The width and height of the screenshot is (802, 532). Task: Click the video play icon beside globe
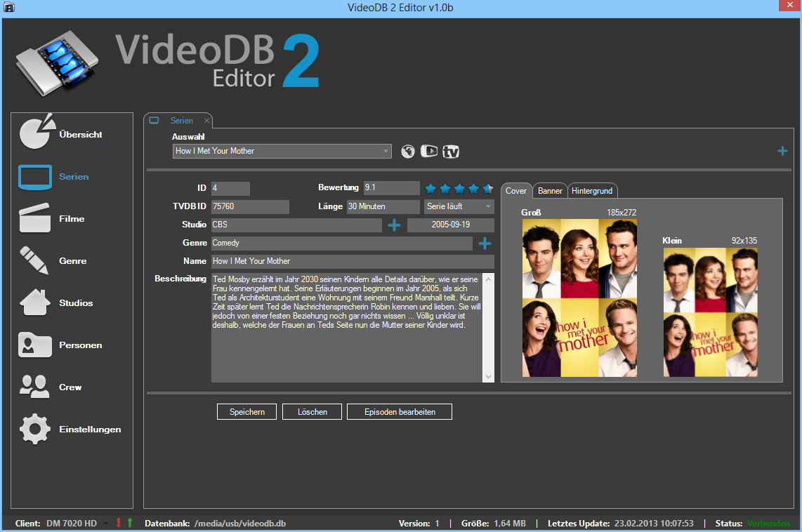tap(428, 152)
